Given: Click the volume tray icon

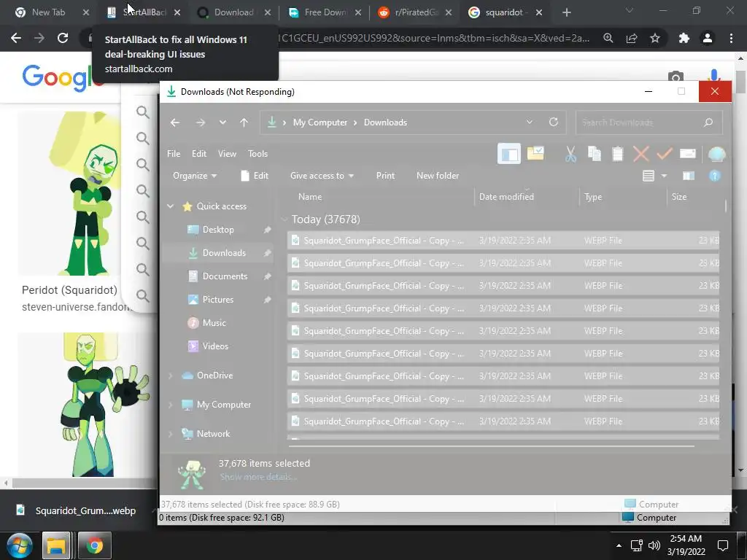Looking at the screenshot, I should coord(654,545).
